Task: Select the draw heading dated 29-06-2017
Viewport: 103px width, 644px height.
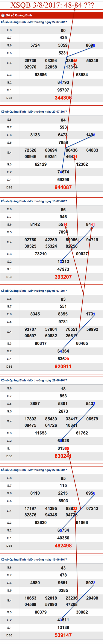Action: coord(34,380)
